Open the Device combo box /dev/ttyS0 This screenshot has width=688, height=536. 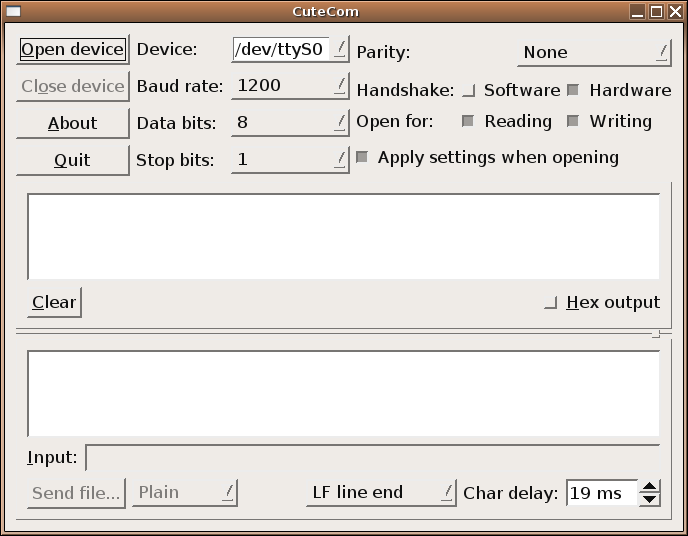[x=290, y=49]
